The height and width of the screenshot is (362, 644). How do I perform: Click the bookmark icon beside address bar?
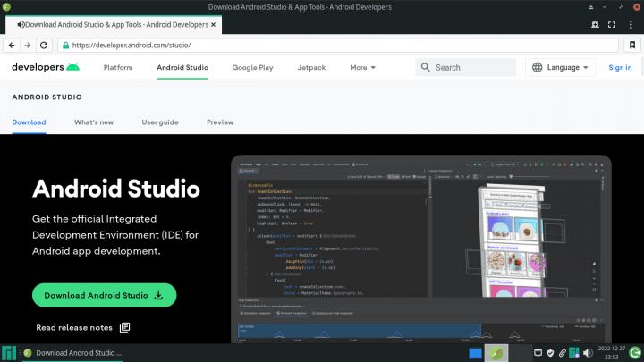631,45
